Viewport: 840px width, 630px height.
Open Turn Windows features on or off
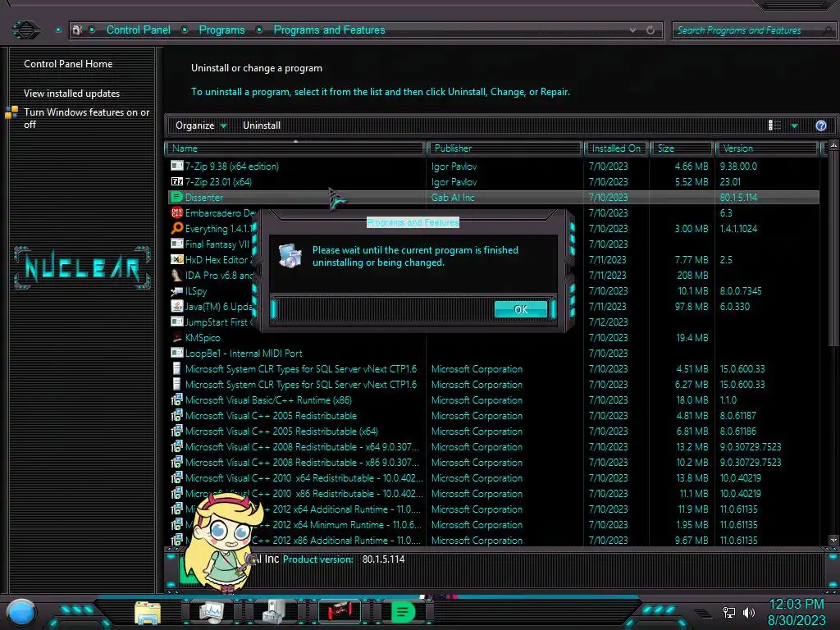[x=86, y=118]
